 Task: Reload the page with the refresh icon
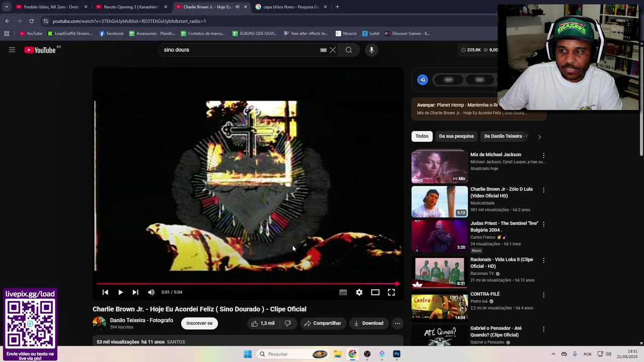tap(31, 21)
